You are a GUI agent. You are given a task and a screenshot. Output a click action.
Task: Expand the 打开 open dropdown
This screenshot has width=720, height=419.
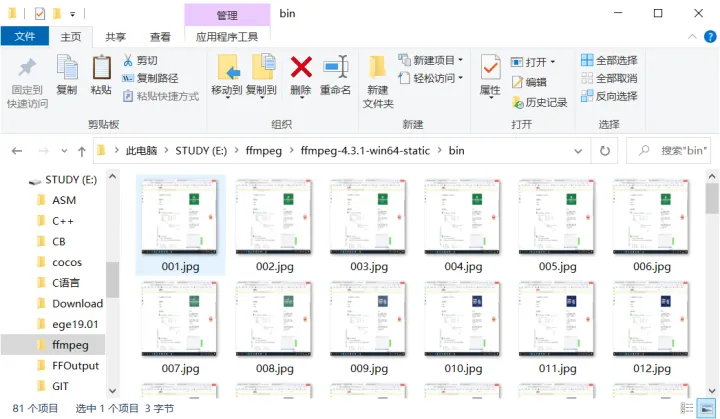[x=552, y=62]
